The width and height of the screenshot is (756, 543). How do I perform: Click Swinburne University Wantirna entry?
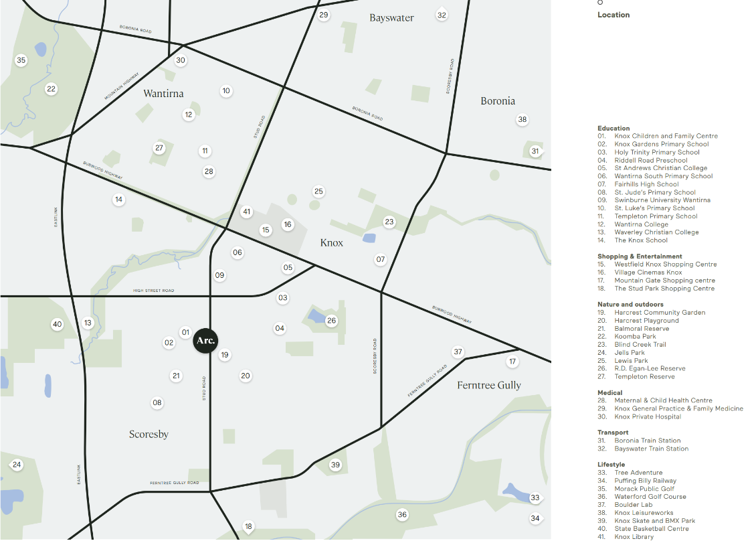click(654, 200)
